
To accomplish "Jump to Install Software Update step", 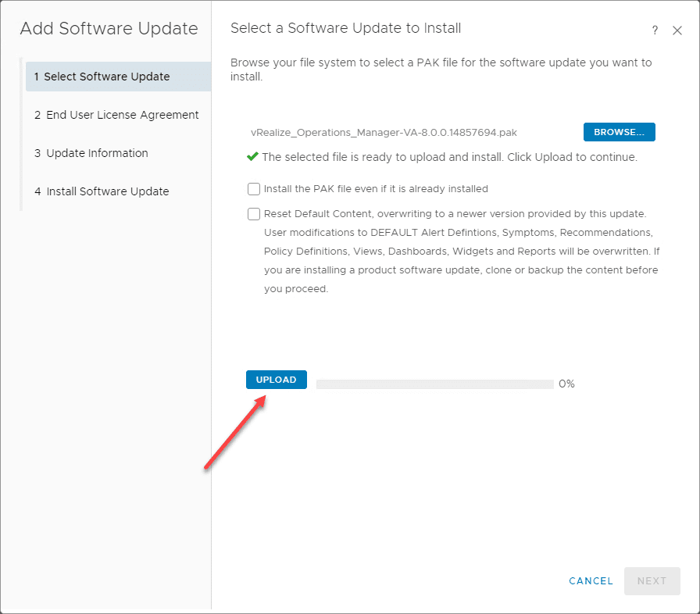I will click(102, 191).
